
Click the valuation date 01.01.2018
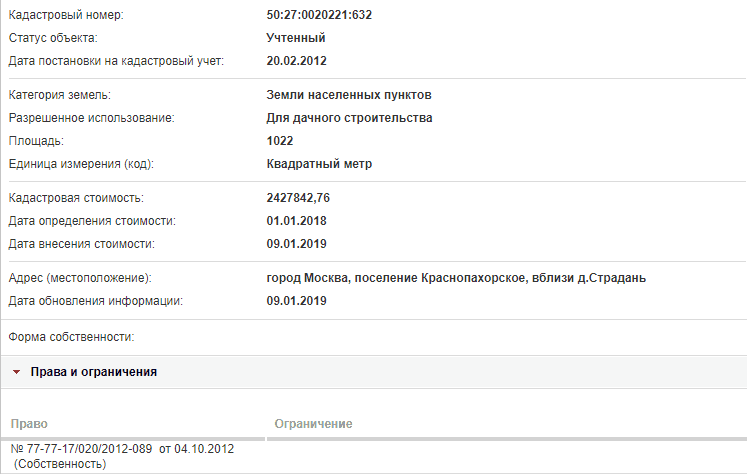point(296,221)
